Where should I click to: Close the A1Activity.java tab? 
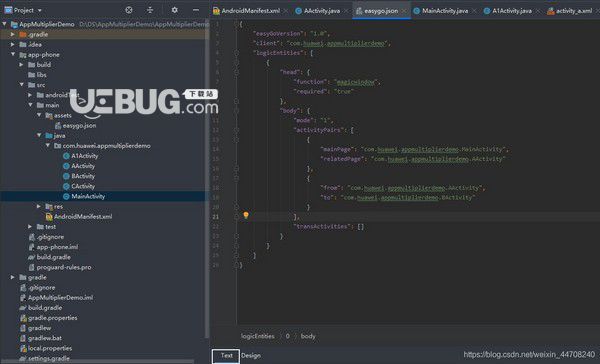538,11
